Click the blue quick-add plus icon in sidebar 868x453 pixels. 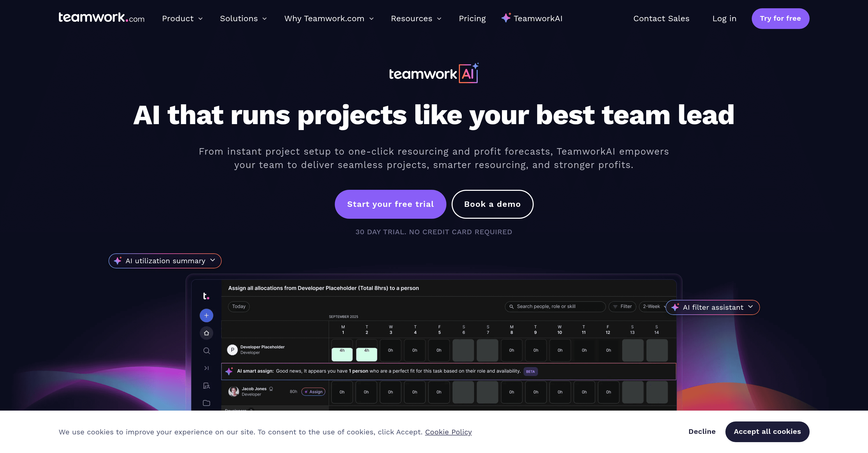[x=207, y=315]
